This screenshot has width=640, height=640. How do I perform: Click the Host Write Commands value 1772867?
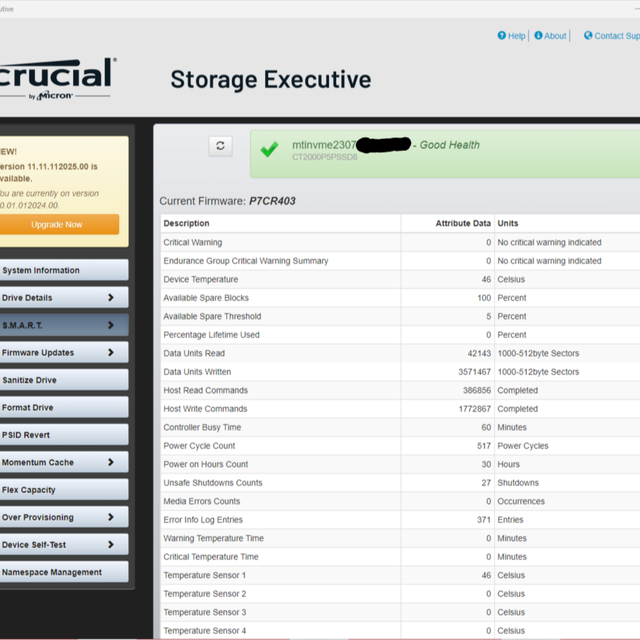click(475, 409)
